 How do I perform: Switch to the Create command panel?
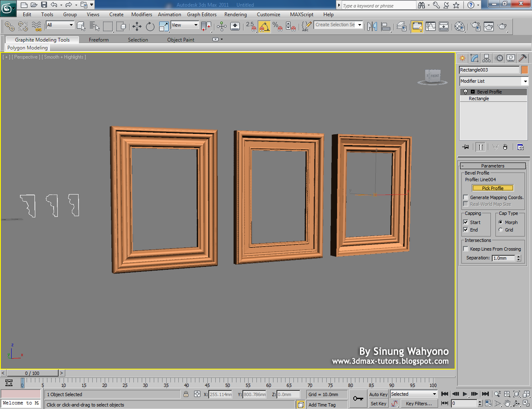[x=462, y=58]
